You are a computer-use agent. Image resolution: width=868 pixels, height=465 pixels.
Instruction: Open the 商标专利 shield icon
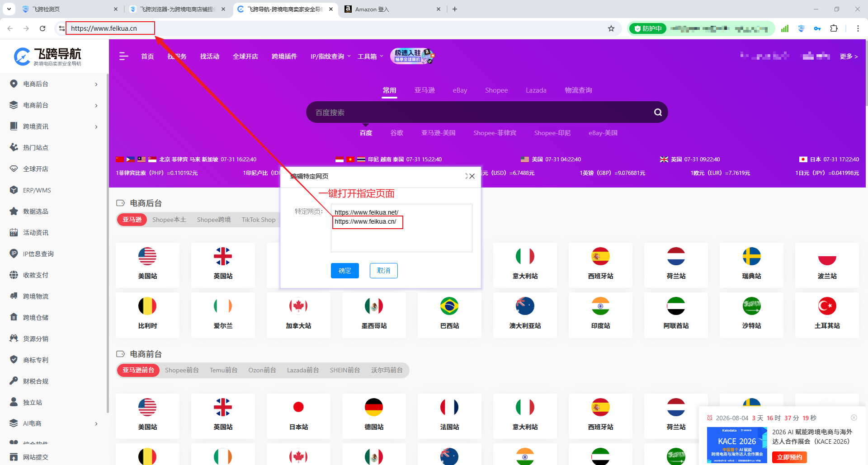tap(14, 360)
